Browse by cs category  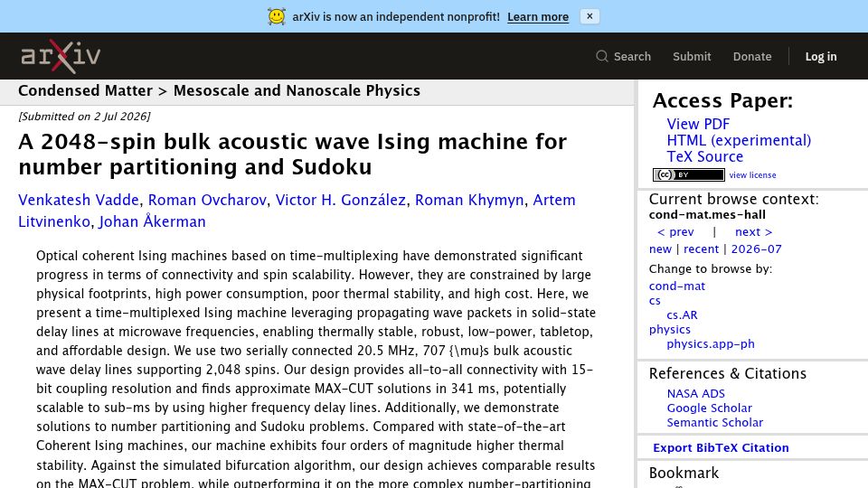pos(655,300)
